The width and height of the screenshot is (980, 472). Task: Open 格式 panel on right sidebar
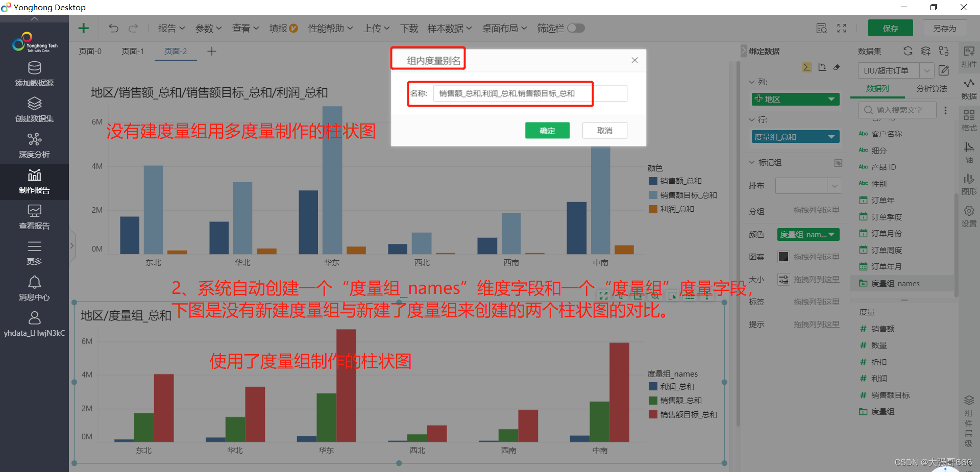(969, 120)
